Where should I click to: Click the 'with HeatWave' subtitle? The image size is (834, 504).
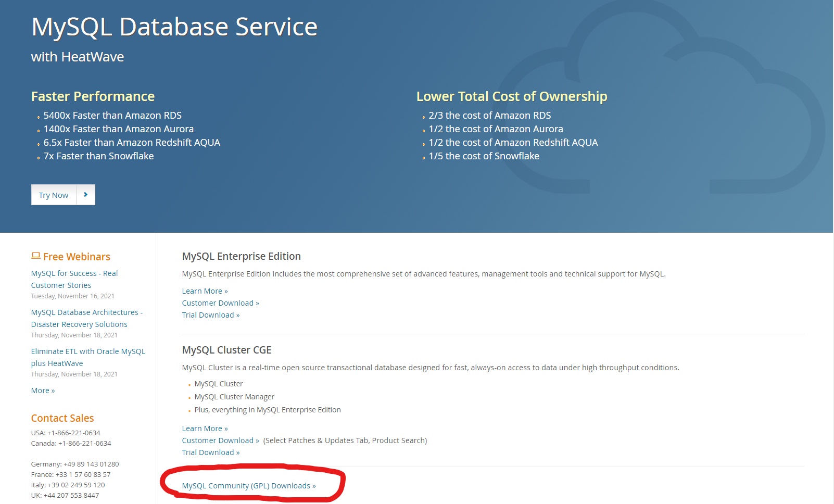pyautogui.click(x=78, y=57)
